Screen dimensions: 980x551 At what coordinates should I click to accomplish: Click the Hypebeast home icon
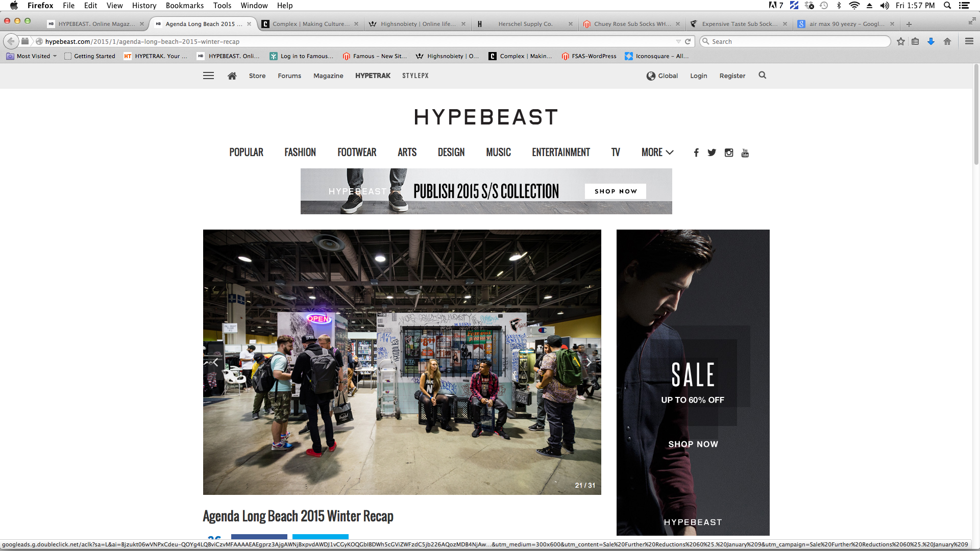[232, 76]
